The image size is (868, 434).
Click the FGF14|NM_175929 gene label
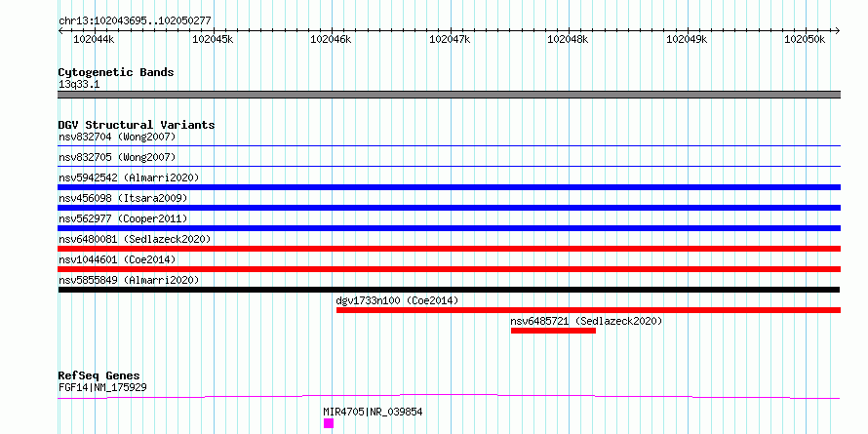tap(102, 387)
